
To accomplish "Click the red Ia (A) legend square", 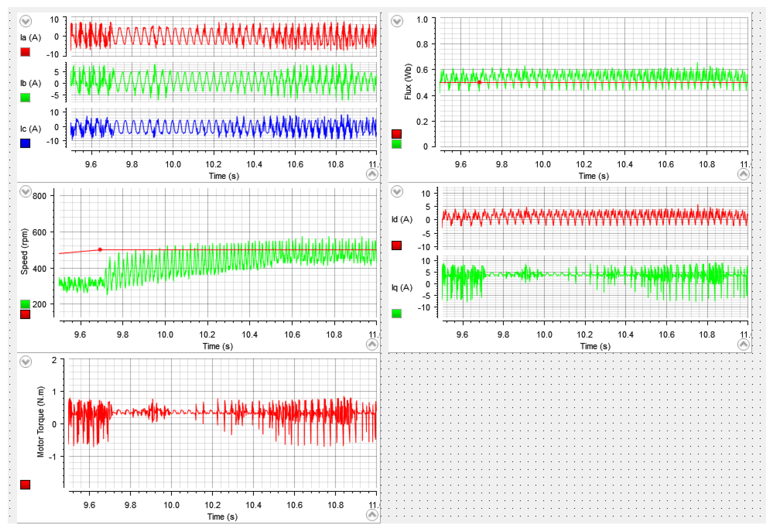I will pyautogui.click(x=25, y=52).
